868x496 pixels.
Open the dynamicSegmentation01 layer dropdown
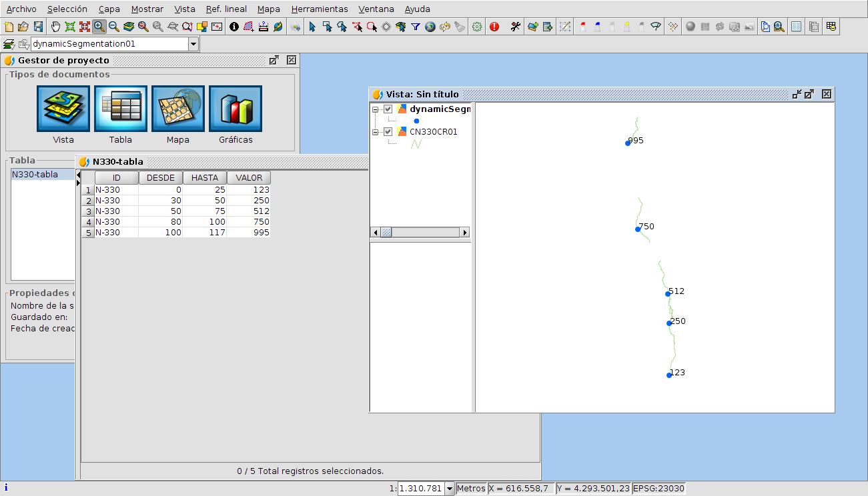click(x=193, y=44)
